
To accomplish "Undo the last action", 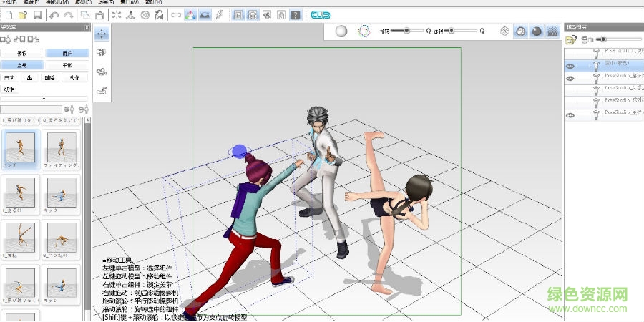I will [x=54, y=15].
